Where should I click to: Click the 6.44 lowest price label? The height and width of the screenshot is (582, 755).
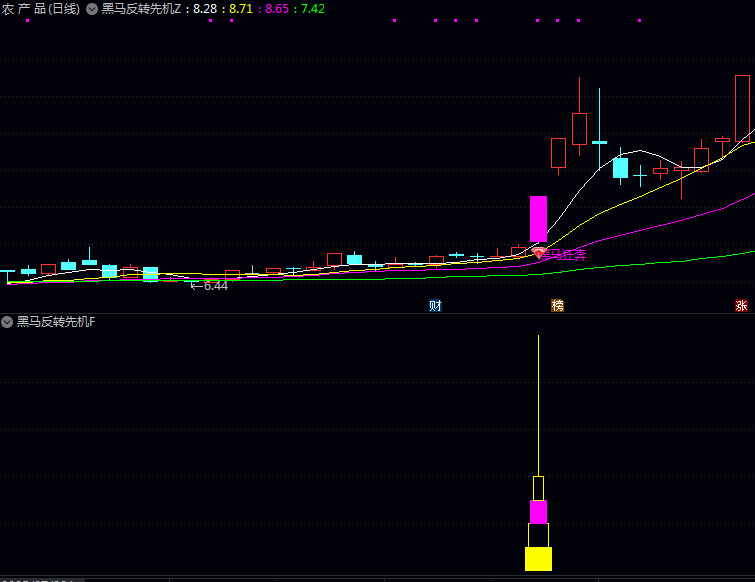click(214, 286)
